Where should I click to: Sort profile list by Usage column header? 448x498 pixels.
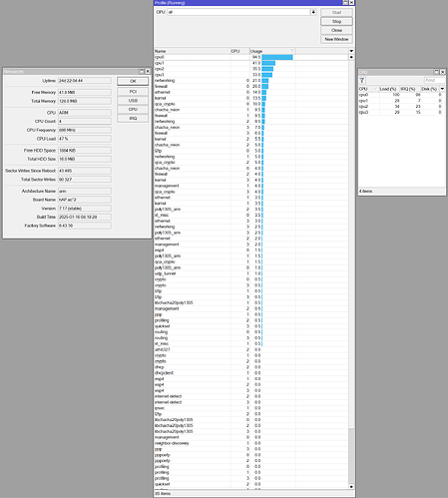tap(272, 51)
